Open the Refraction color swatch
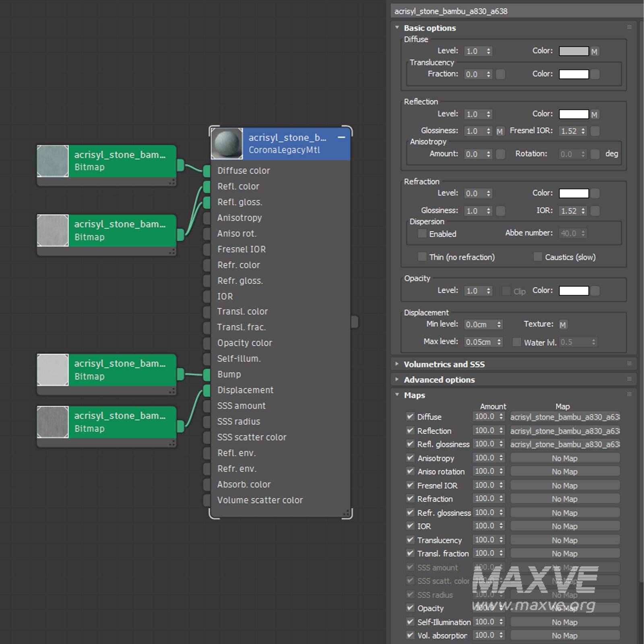 coord(574,194)
